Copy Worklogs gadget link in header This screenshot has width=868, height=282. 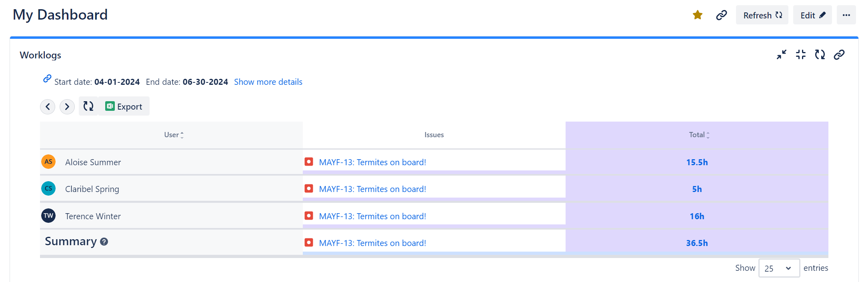pos(839,54)
